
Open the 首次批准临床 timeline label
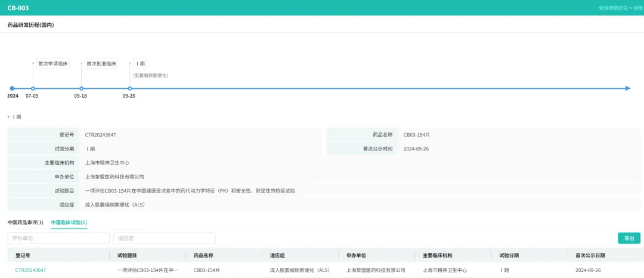tap(101, 63)
